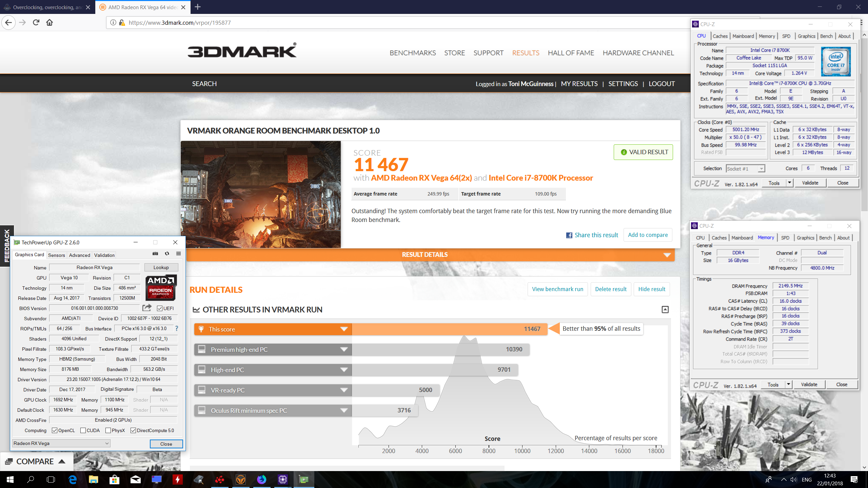Screen dimensions: 868x488
Task: Open Mail app from taskbar
Action: [135, 480]
